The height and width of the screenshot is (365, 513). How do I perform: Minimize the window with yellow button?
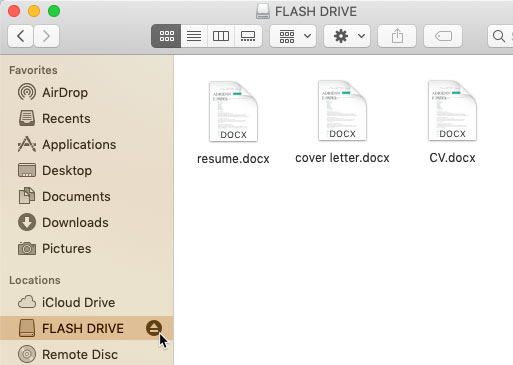pos(34,11)
